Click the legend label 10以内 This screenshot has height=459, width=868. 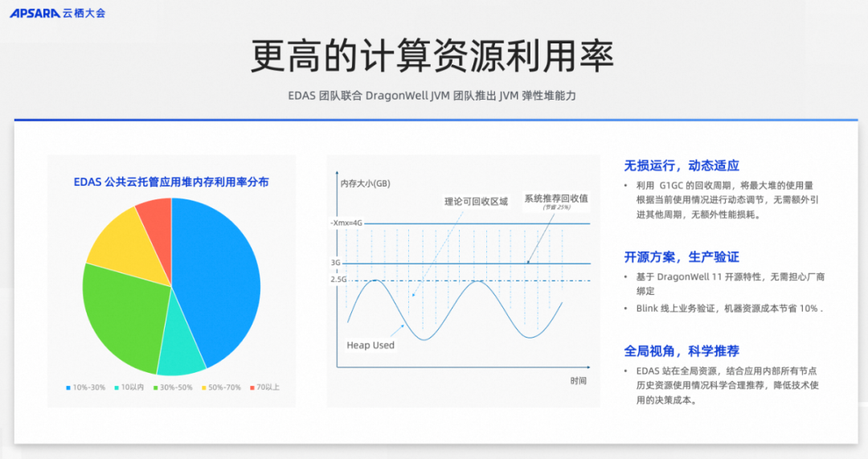pyautogui.click(x=133, y=387)
